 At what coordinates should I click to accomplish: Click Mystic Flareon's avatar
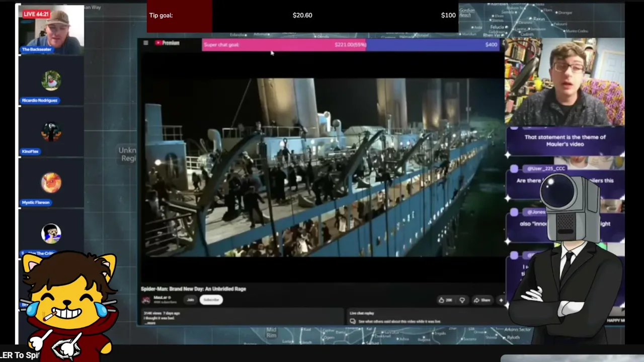(x=51, y=183)
